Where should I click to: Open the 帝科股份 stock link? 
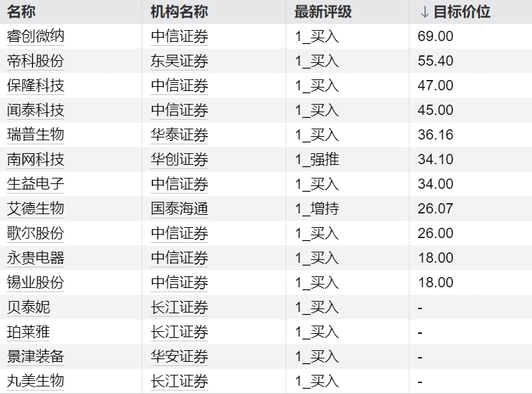tap(36, 61)
